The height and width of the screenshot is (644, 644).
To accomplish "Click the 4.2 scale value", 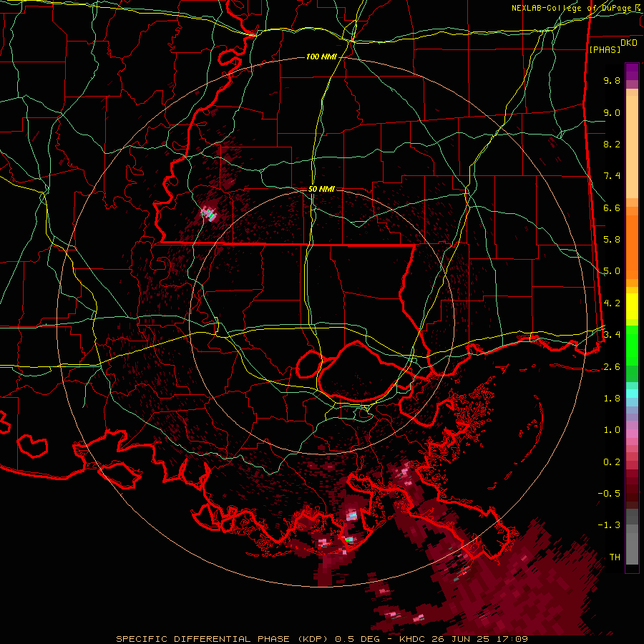I will coord(612,303).
